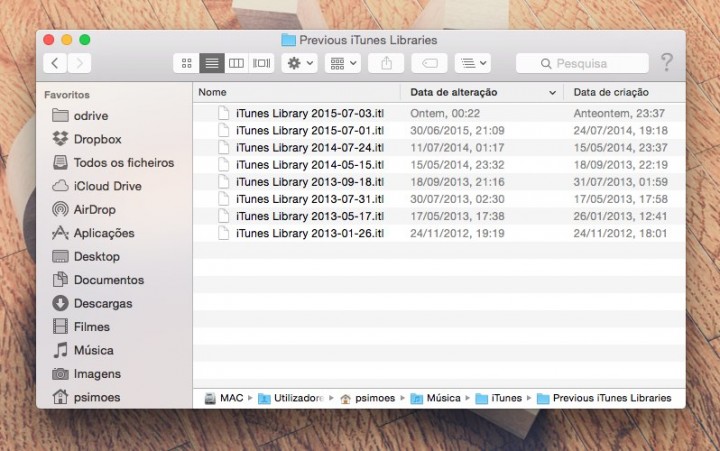Click the folder icon in window title

tap(288, 40)
